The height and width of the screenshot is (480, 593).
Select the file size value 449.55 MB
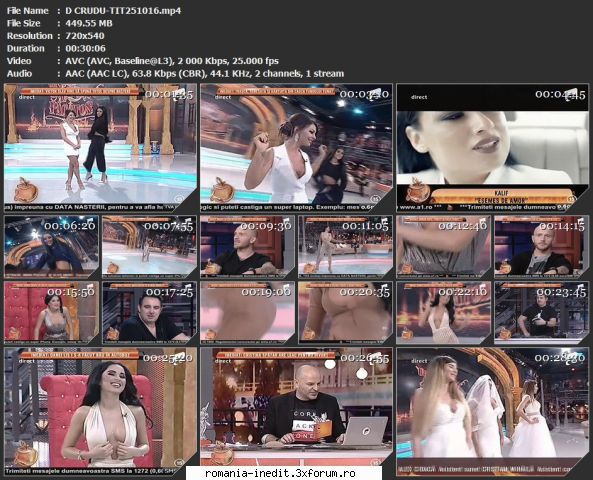tap(89, 23)
